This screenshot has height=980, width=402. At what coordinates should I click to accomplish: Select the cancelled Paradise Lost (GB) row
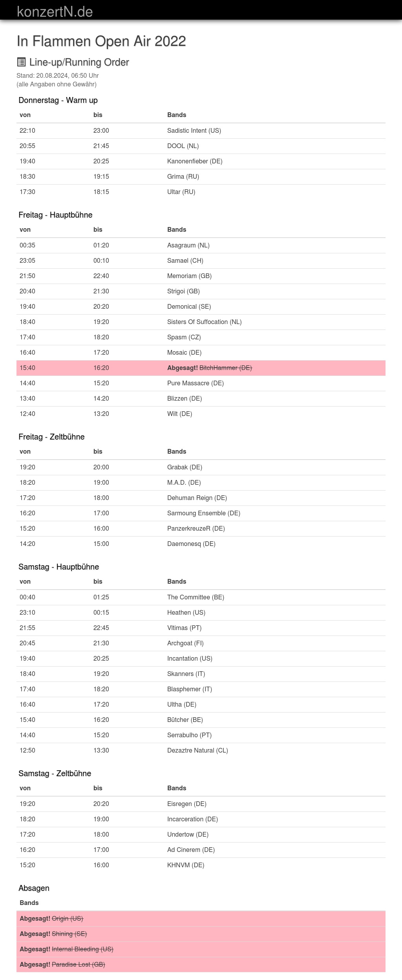click(x=201, y=965)
